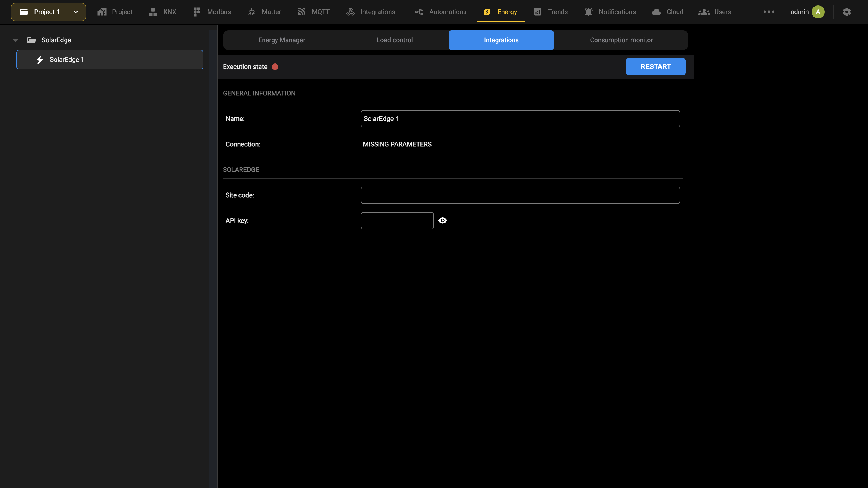The height and width of the screenshot is (488, 868).
Task: Open the Matter section
Action: (x=264, y=12)
